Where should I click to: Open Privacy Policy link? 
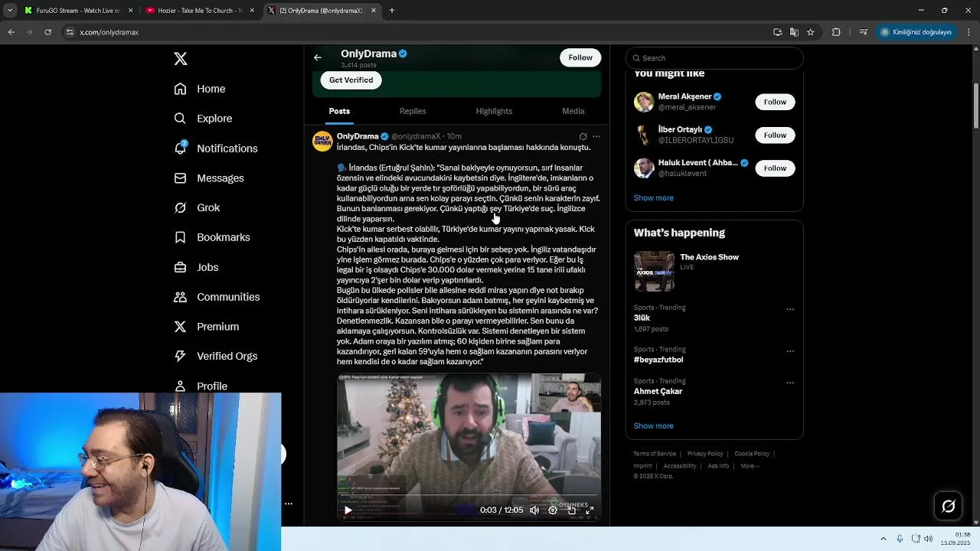[x=705, y=454]
